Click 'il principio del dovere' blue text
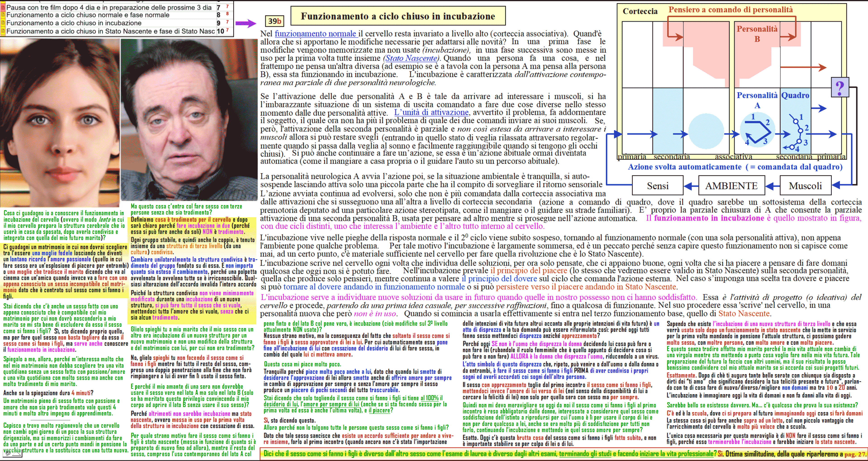 coord(499,278)
